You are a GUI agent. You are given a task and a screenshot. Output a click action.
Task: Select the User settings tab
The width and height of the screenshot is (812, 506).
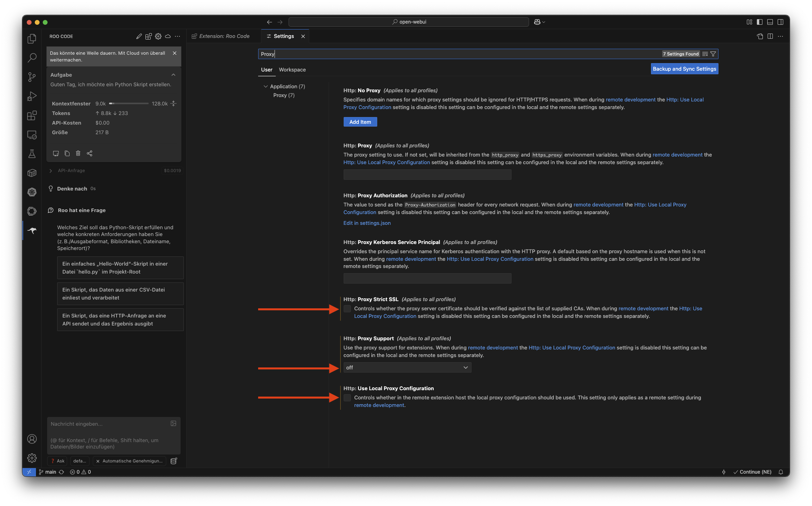pyautogui.click(x=267, y=69)
